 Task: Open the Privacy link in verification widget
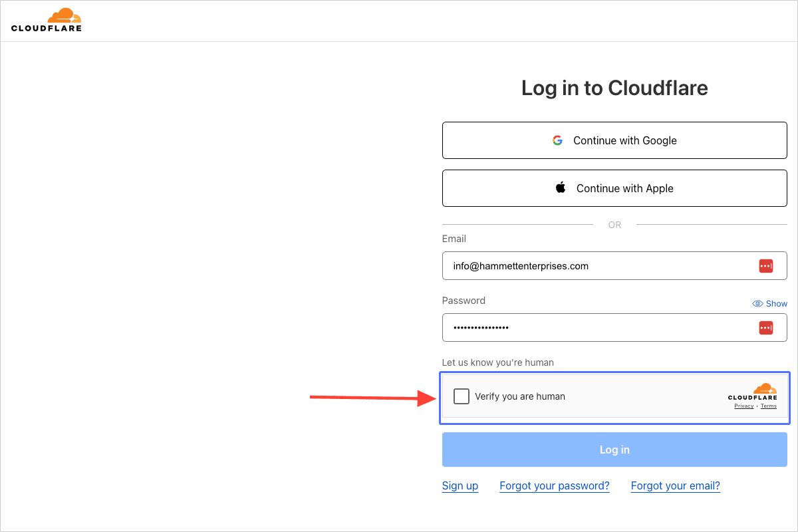pos(743,406)
